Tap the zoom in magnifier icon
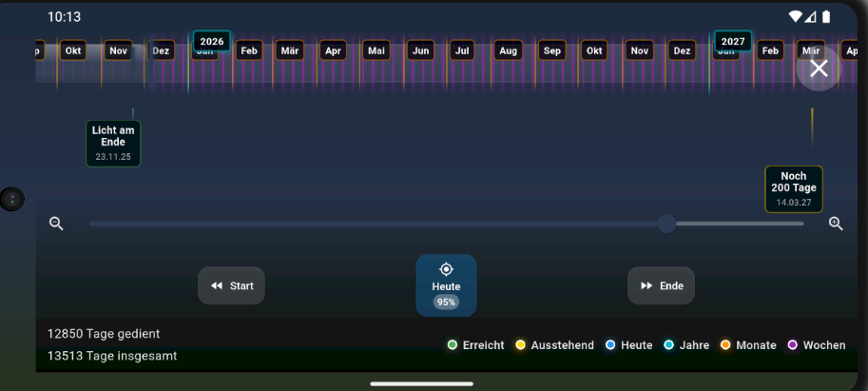Image resolution: width=868 pixels, height=391 pixels. [x=836, y=224]
